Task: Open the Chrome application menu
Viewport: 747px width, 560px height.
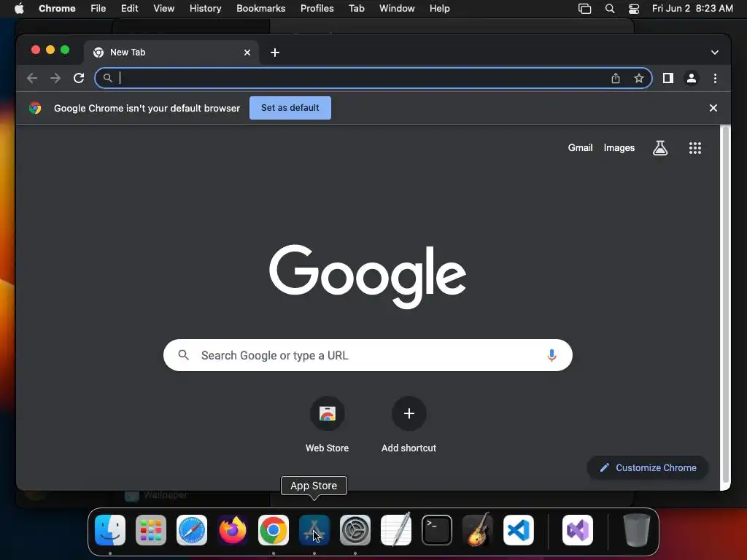Action: coord(57,8)
